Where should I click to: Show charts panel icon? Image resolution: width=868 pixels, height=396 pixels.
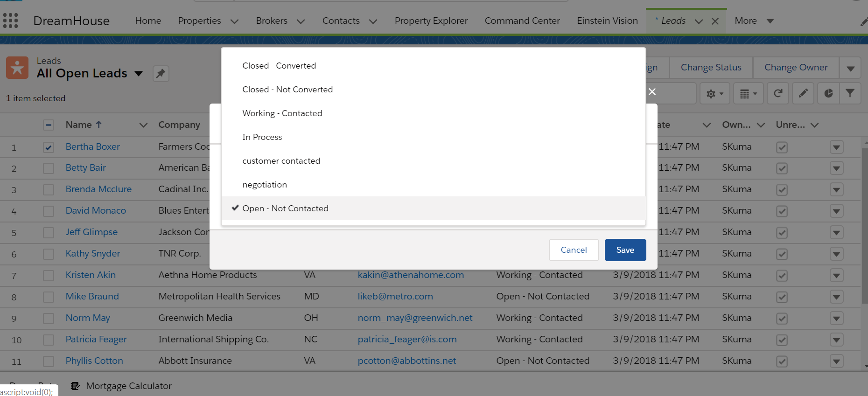[828, 94]
